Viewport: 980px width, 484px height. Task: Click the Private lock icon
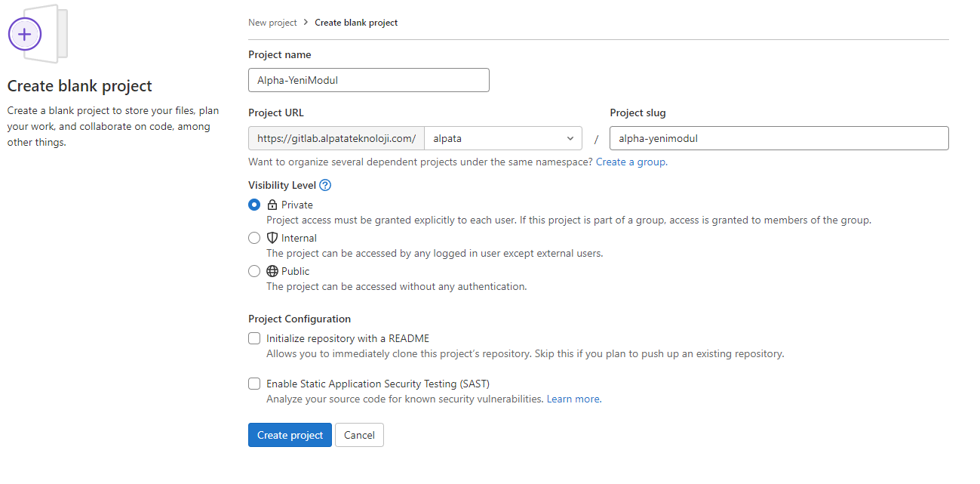(272, 205)
